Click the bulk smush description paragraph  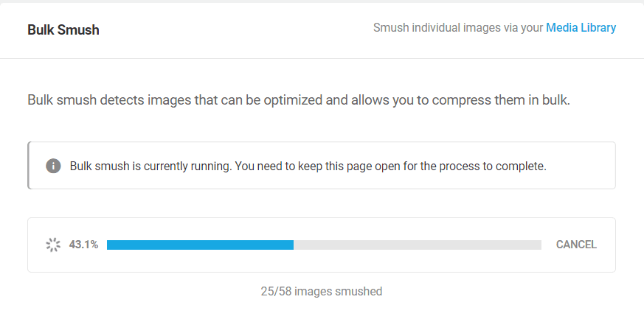(x=299, y=100)
